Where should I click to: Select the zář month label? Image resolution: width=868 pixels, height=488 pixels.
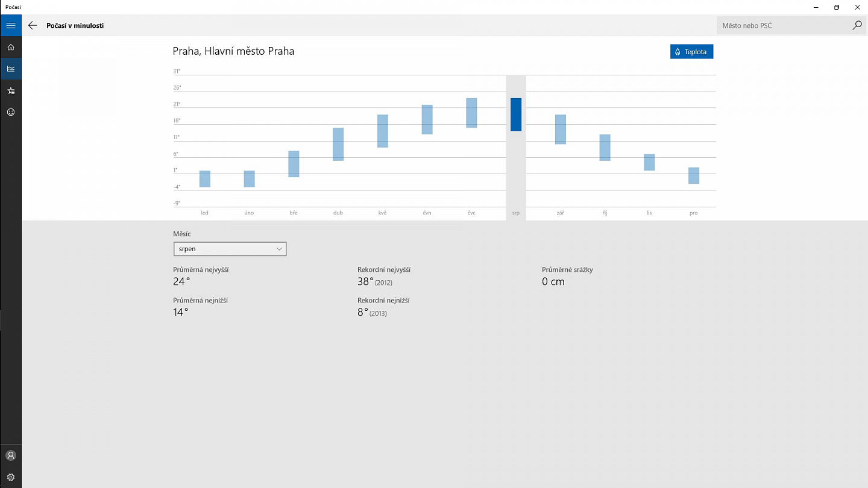[x=561, y=213]
